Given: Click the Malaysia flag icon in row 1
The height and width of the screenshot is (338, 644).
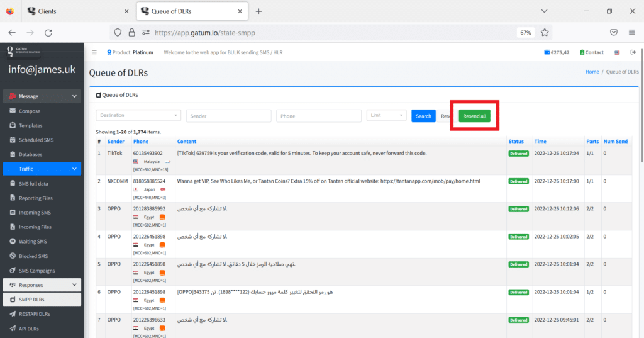Looking at the screenshot, I should click(136, 162).
